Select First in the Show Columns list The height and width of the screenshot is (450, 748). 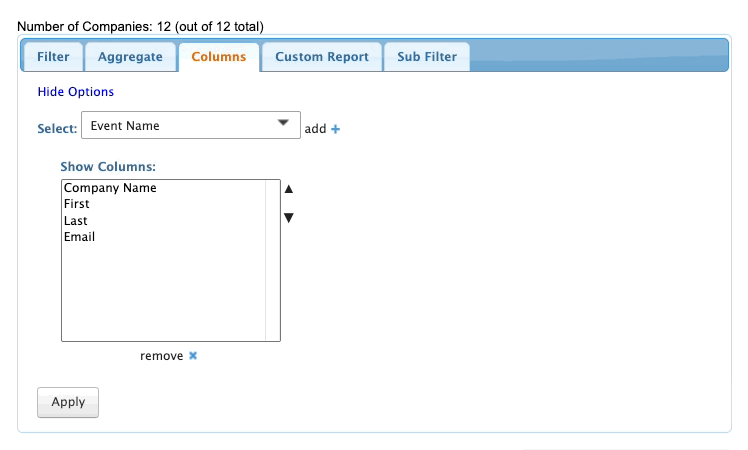77,204
